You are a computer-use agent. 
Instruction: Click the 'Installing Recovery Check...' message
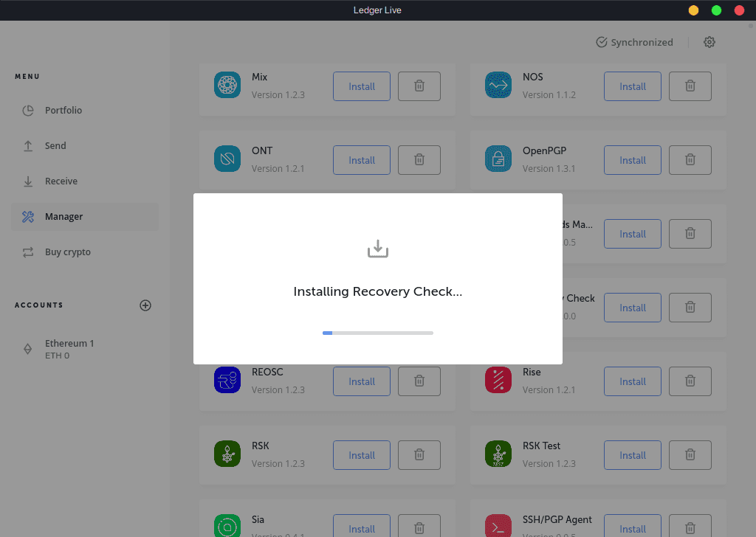(378, 291)
